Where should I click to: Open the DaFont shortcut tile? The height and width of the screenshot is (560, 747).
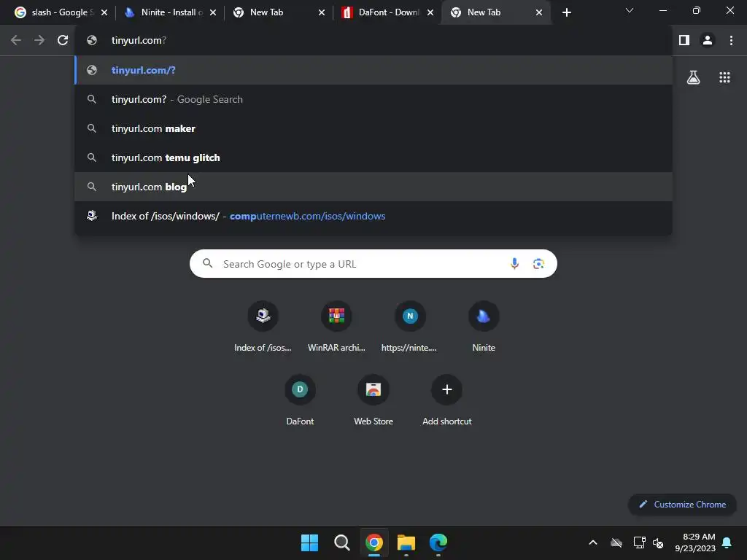tap(300, 400)
